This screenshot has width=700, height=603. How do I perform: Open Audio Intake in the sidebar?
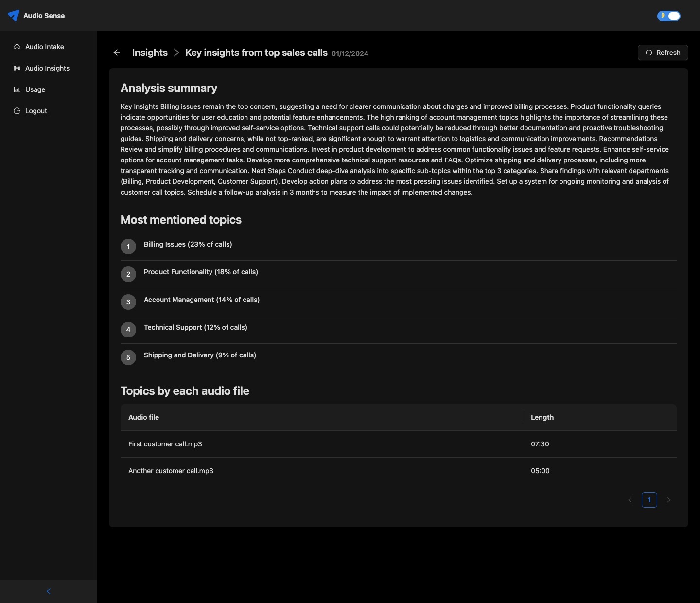pyautogui.click(x=44, y=47)
